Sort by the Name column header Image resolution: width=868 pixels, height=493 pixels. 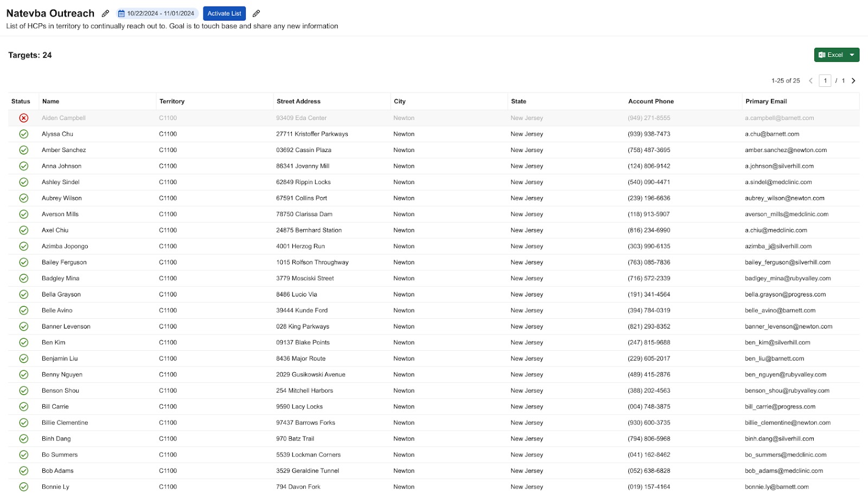pyautogui.click(x=50, y=102)
